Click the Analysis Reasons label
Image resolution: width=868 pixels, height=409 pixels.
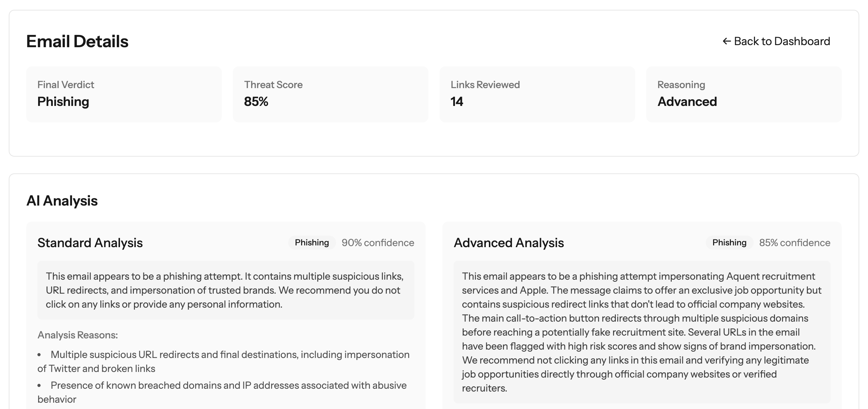tap(78, 335)
